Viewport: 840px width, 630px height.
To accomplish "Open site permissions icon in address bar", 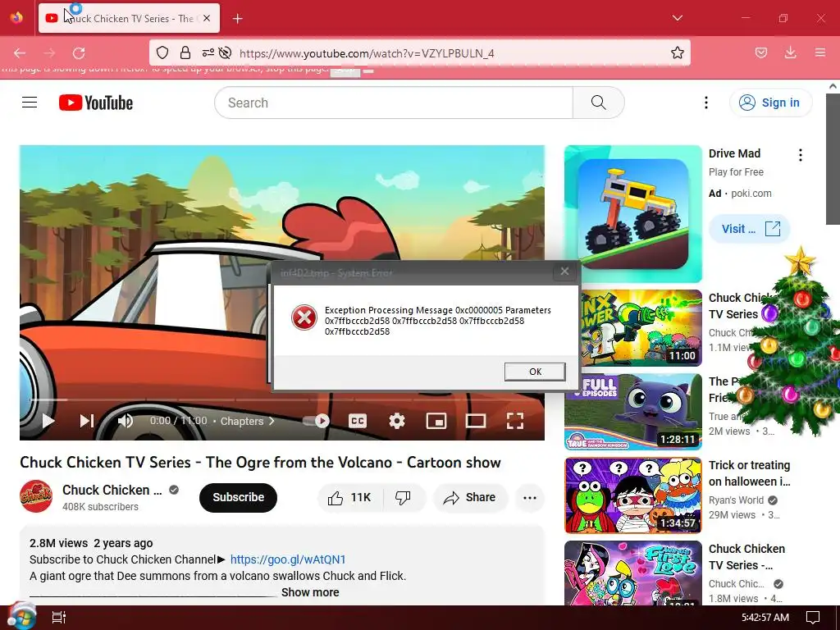I will [x=208, y=52].
